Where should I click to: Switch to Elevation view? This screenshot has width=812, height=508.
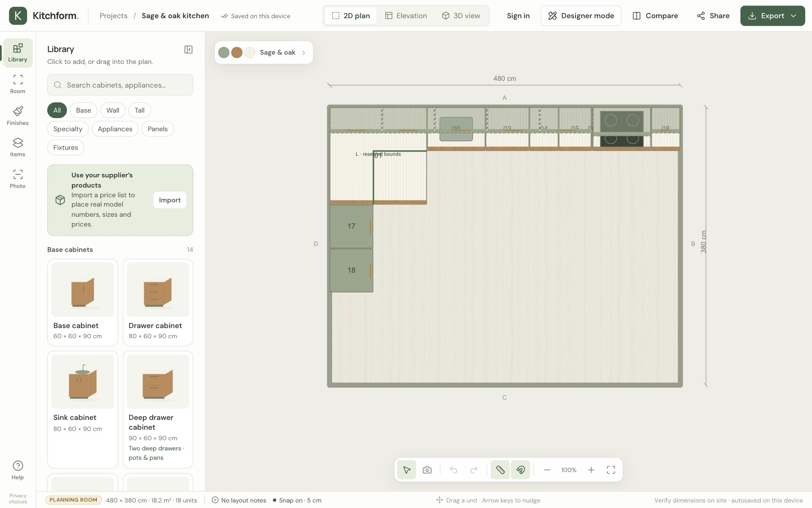pyautogui.click(x=406, y=16)
